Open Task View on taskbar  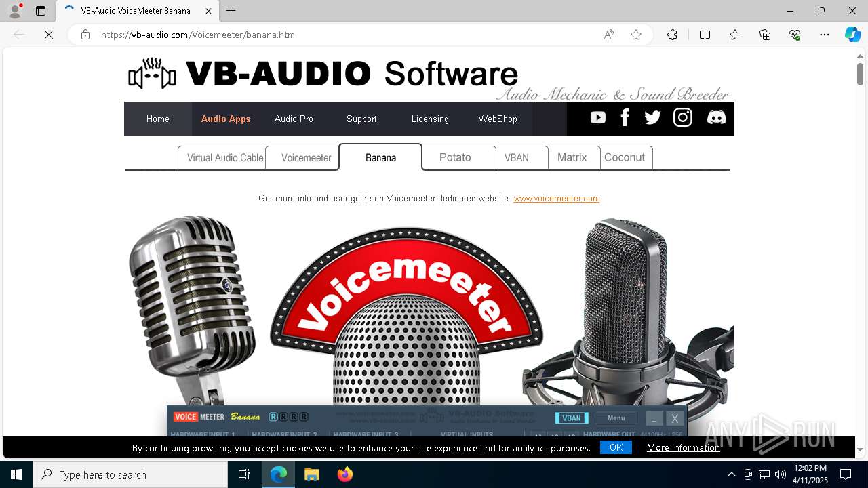pyautogui.click(x=244, y=474)
